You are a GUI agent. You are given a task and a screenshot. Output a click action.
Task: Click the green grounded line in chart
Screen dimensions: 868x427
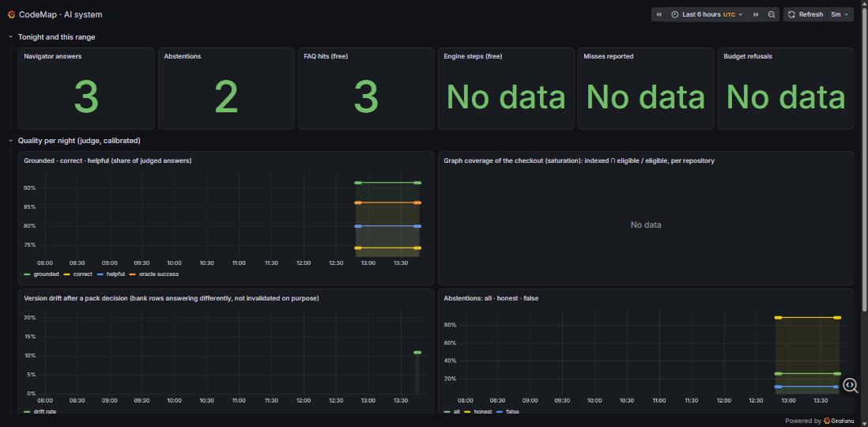[388, 182]
